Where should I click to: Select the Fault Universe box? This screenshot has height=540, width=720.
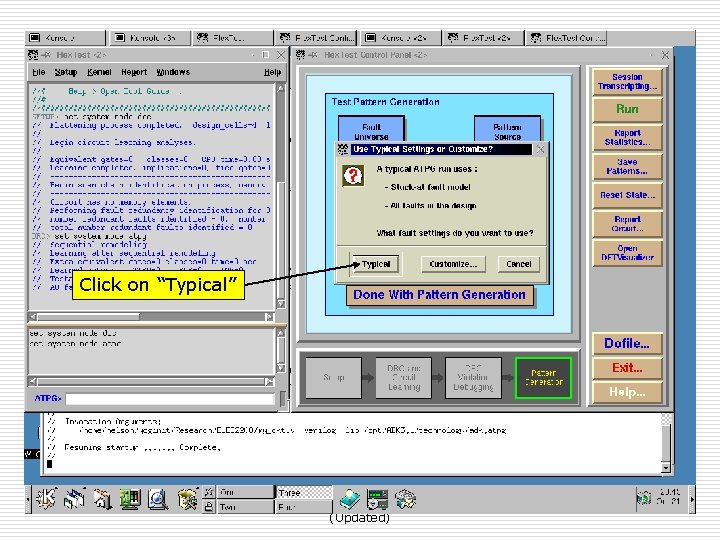371,129
